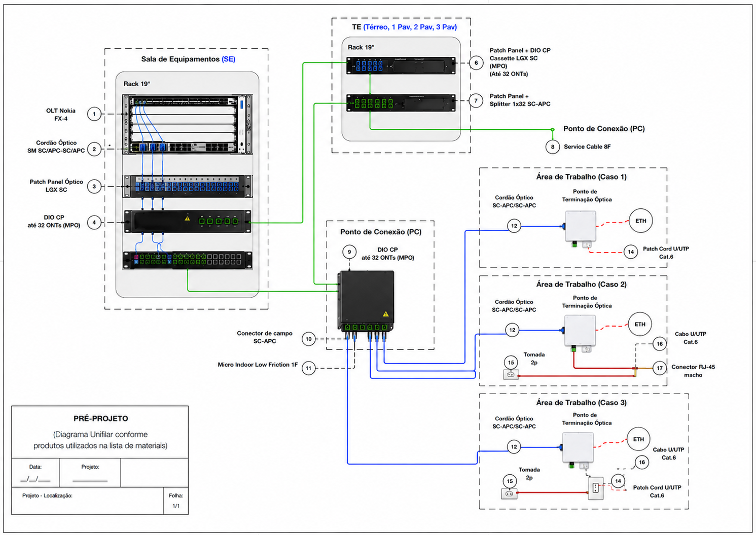This screenshot has width=756, height=535.
Task: Click the 'Folha: 1/1' cell
Action: click(x=176, y=501)
